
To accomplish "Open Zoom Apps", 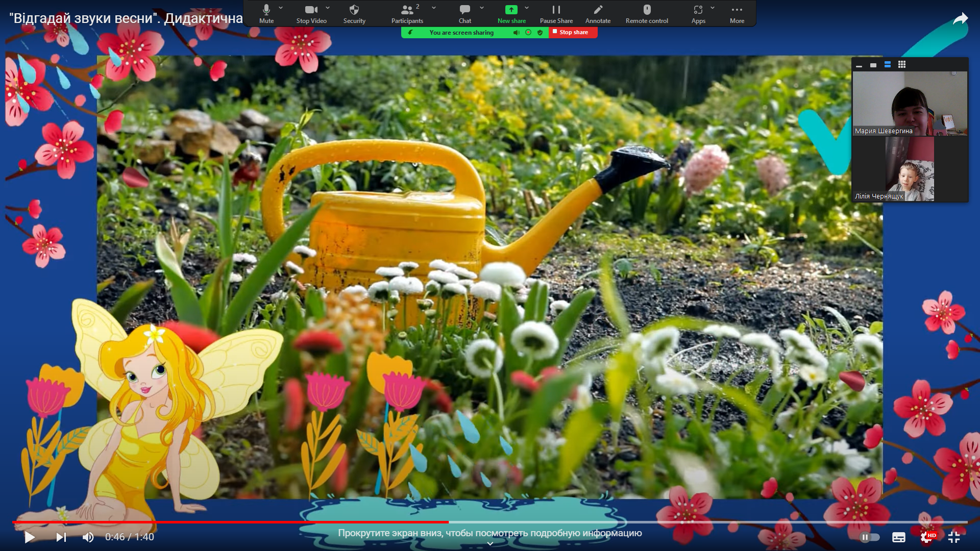I will [x=698, y=14].
